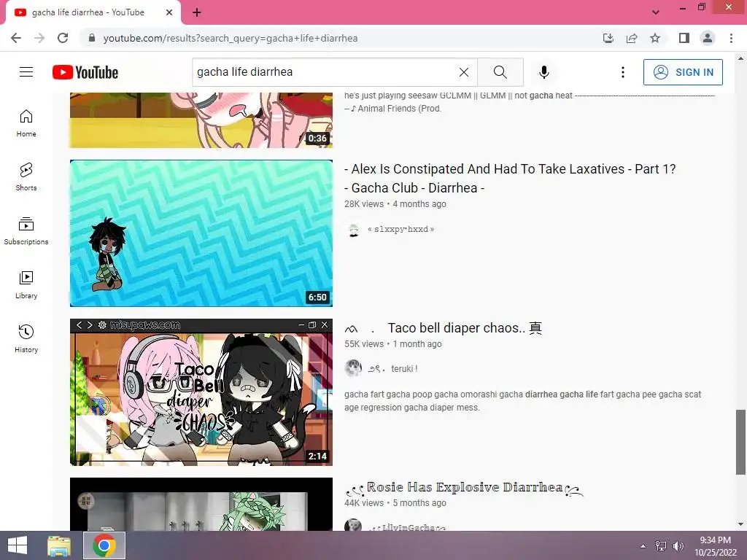Open the 0:36 seesaw video thumbnail

tap(201, 120)
